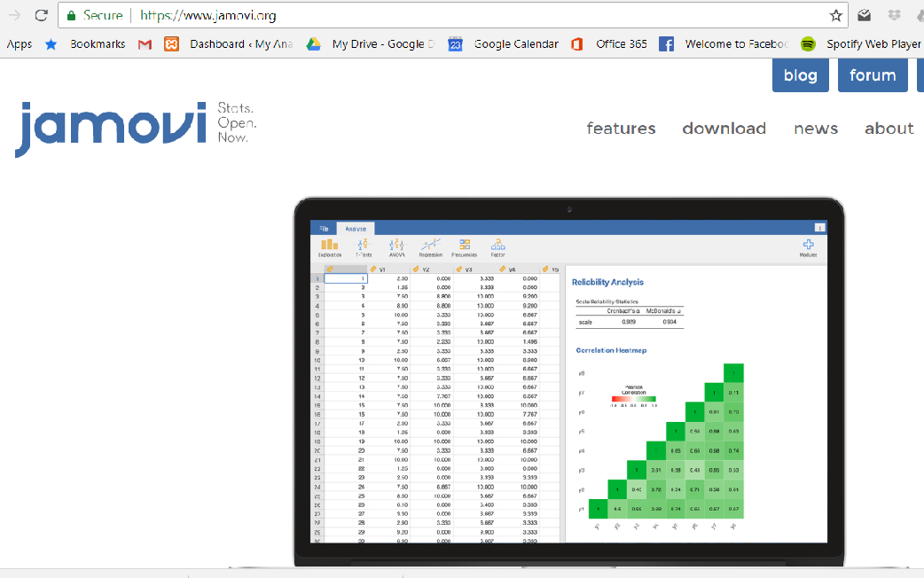Viewport: 924px width, 578px height.
Task: Toggle the filter icon beside column Y3
Action: click(x=458, y=269)
